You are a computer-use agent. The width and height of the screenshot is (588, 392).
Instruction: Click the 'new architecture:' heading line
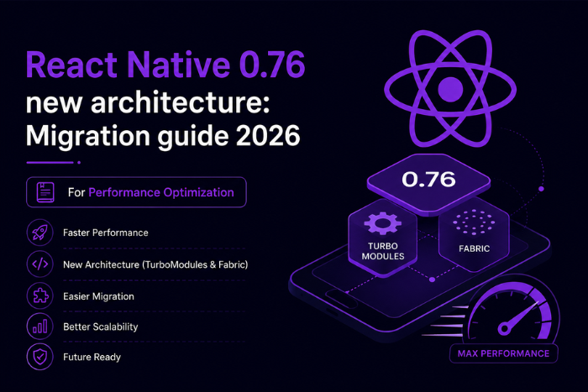tap(148, 102)
